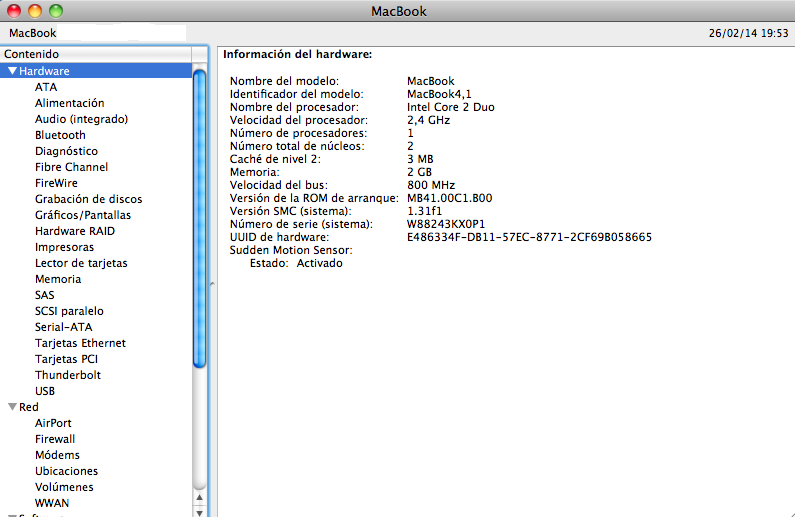795x517 pixels.
Task: Open Volúmenes entry
Action: (x=64, y=487)
